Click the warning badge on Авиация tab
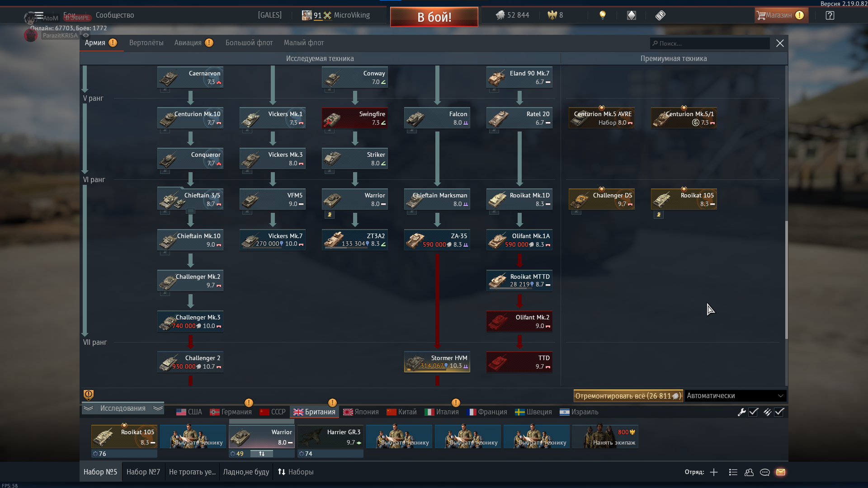The width and height of the screenshot is (868, 488). click(209, 42)
